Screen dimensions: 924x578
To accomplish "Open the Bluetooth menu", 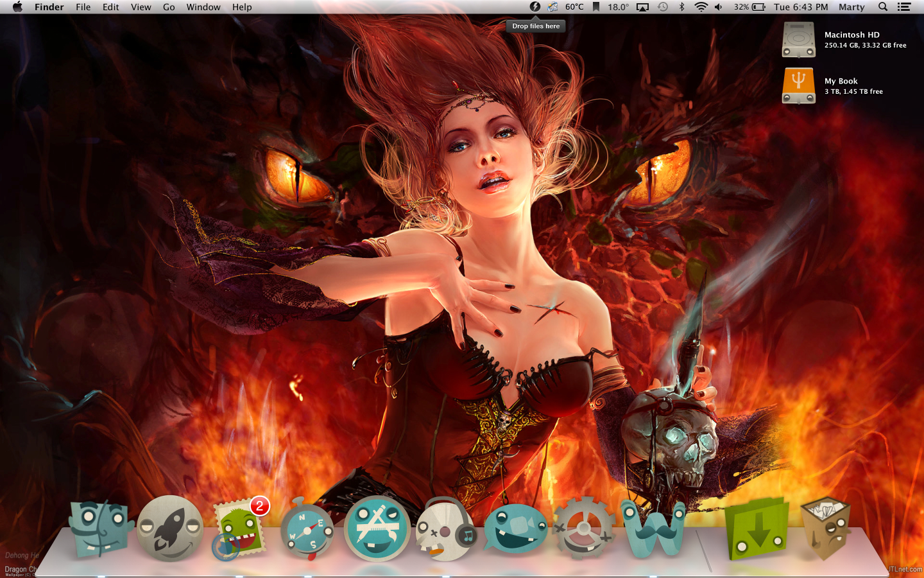I will [x=681, y=7].
